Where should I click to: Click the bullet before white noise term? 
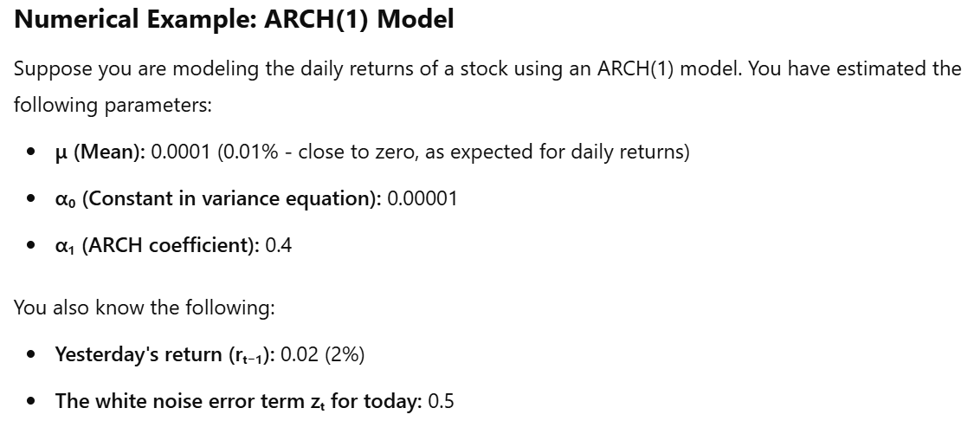(31, 402)
